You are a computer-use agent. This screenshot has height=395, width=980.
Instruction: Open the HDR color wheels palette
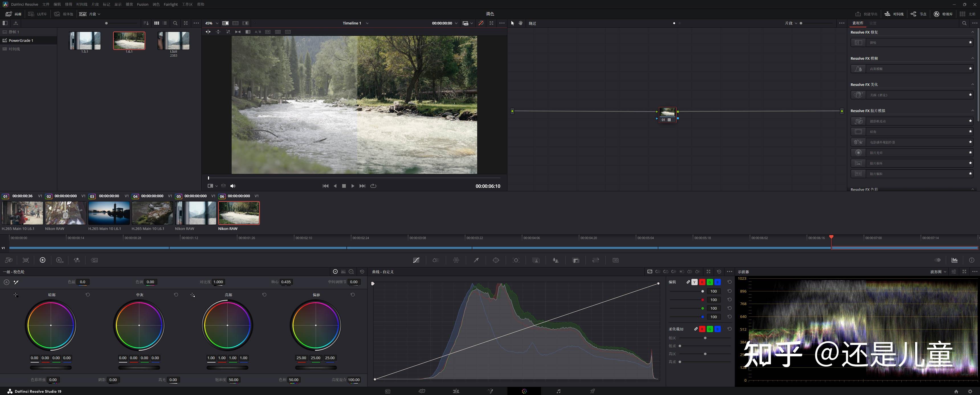click(x=59, y=260)
